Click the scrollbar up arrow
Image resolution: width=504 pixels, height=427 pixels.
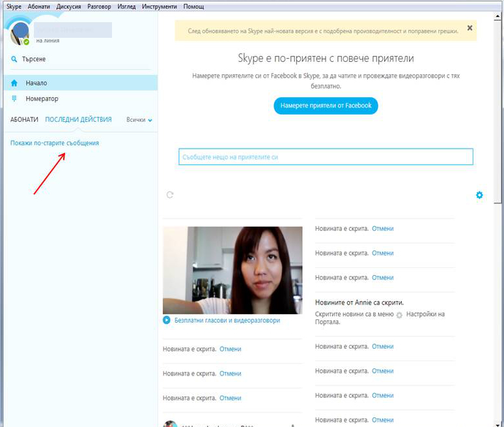click(497, 16)
